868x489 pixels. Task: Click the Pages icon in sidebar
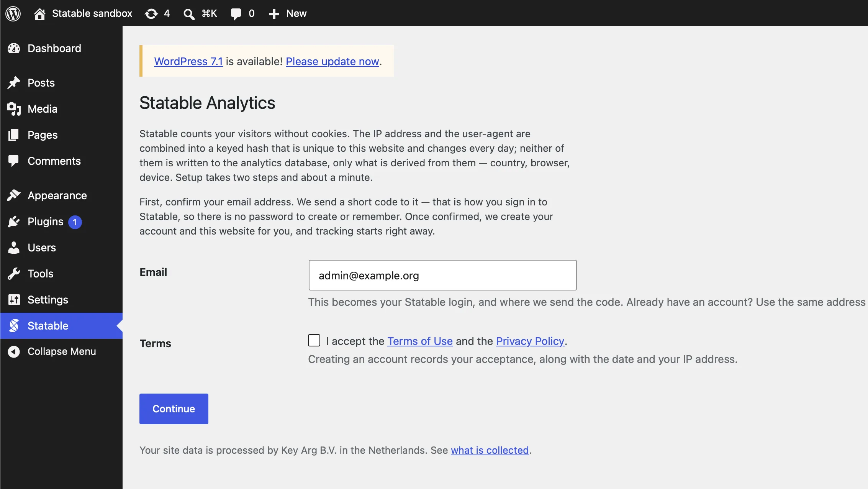point(14,135)
